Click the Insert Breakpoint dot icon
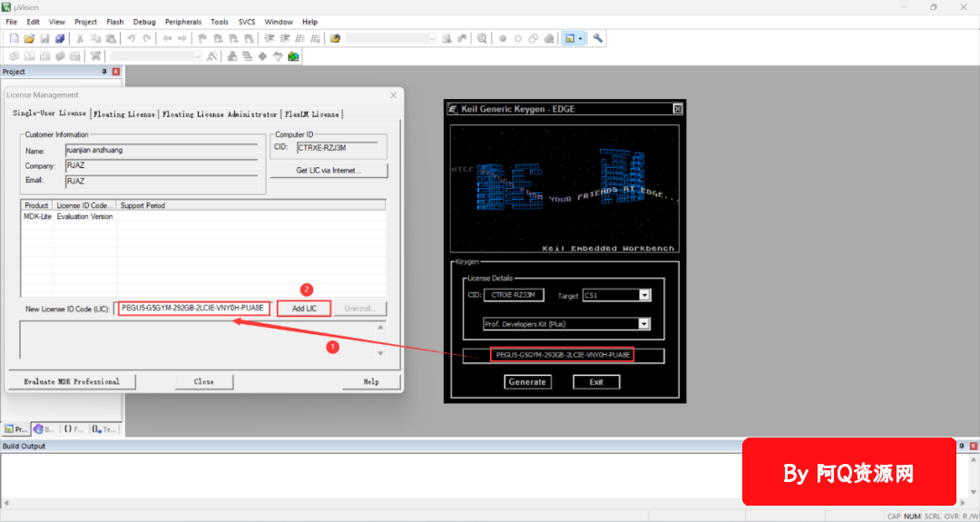This screenshot has width=980, height=522. click(x=503, y=39)
